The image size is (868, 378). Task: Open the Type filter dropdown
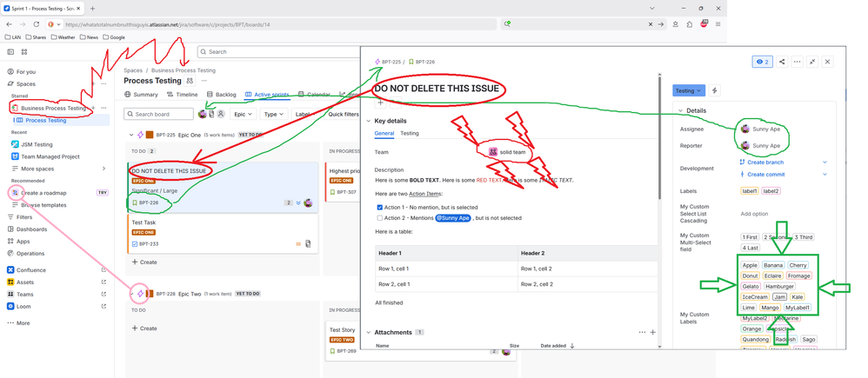tap(274, 114)
